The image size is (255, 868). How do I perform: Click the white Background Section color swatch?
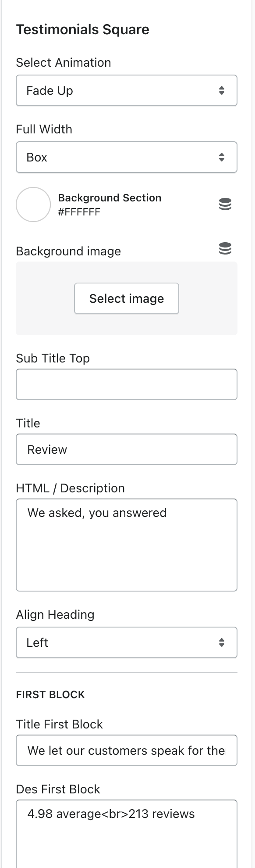(x=33, y=204)
